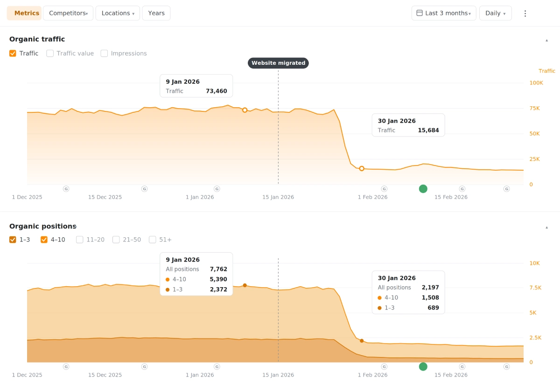Click the last Google update marker in traffic chart
Screen dimensions: 560x392
coord(506,189)
